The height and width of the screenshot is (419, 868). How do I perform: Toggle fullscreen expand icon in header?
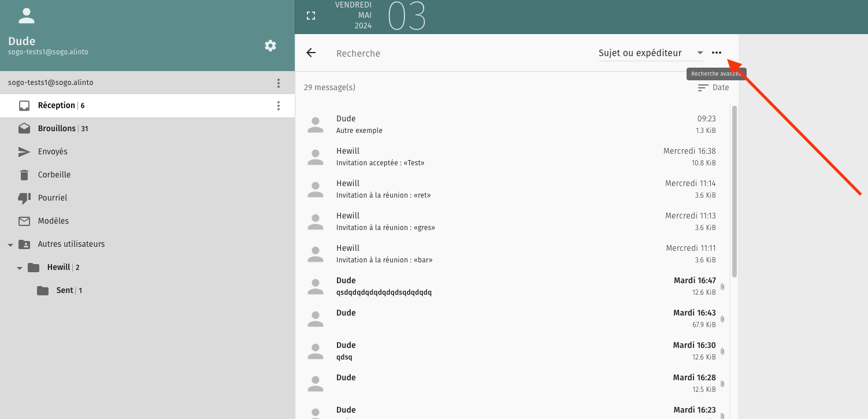pyautogui.click(x=311, y=16)
